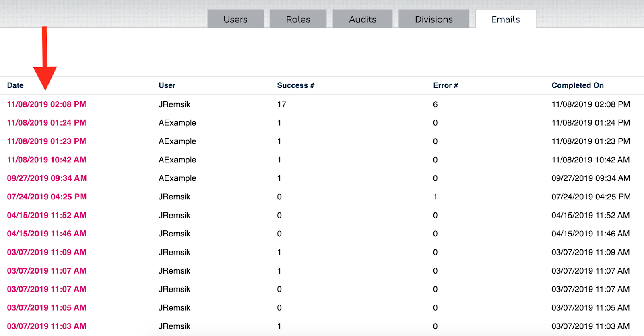Image resolution: width=644 pixels, height=336 pixels.
Task: Go to the Divisions tab
Action: (x=433, y=19)
